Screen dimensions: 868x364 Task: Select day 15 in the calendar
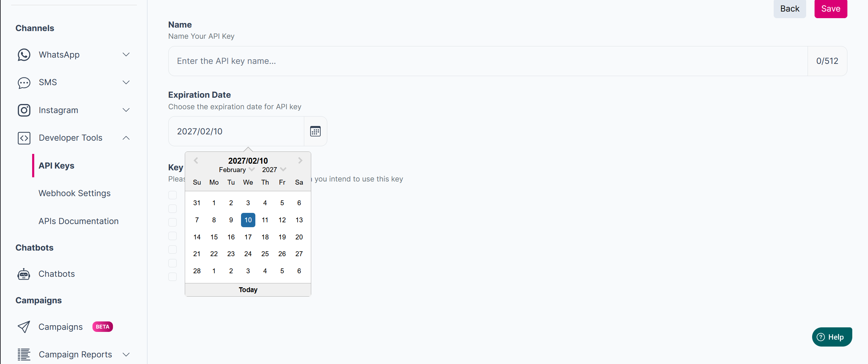(x=214, y=237)
